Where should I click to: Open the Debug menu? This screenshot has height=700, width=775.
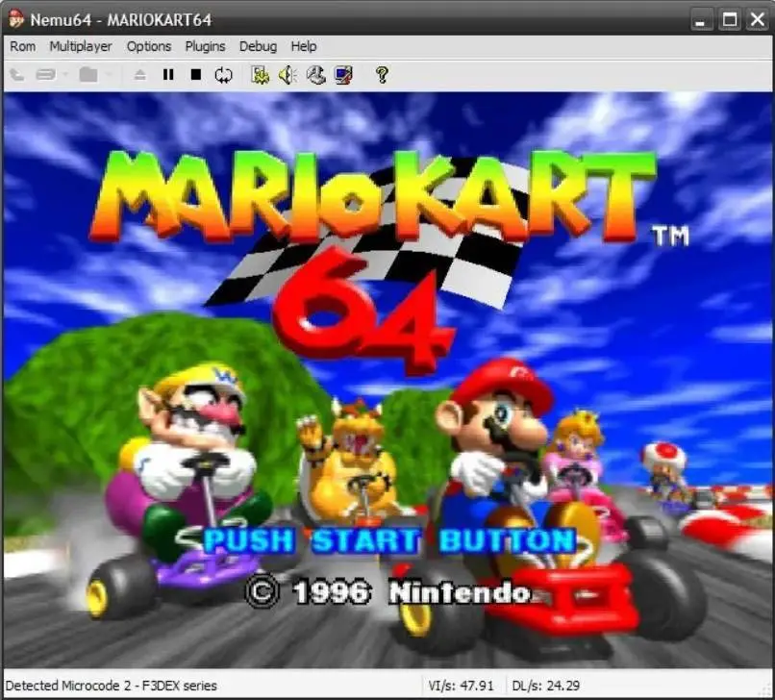click(258, 46)
